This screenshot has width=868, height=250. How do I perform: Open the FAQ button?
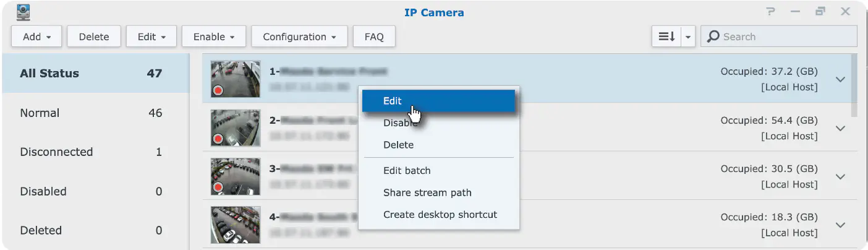coord(374,37)
